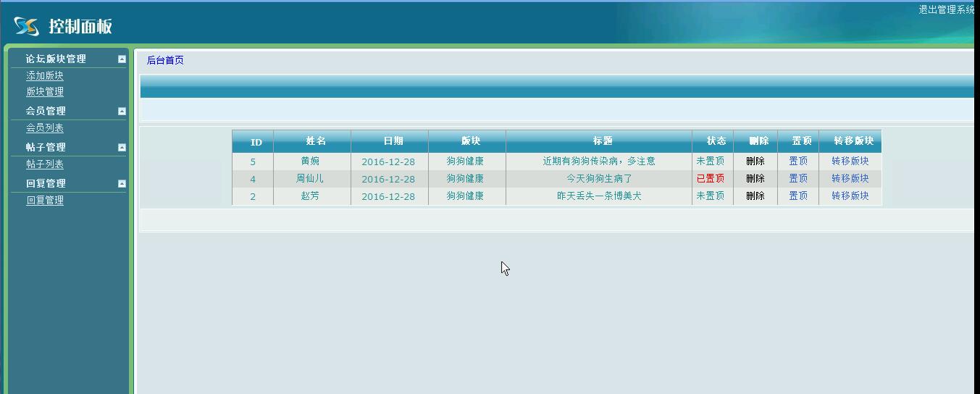The width and height of the screenshot is (980, 394).
Task: Pin the post with ID 5
Action: (x=798, y=161)
